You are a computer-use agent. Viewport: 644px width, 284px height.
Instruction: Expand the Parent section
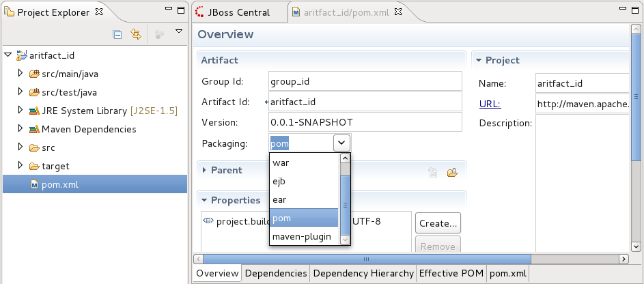pos(204,170)
